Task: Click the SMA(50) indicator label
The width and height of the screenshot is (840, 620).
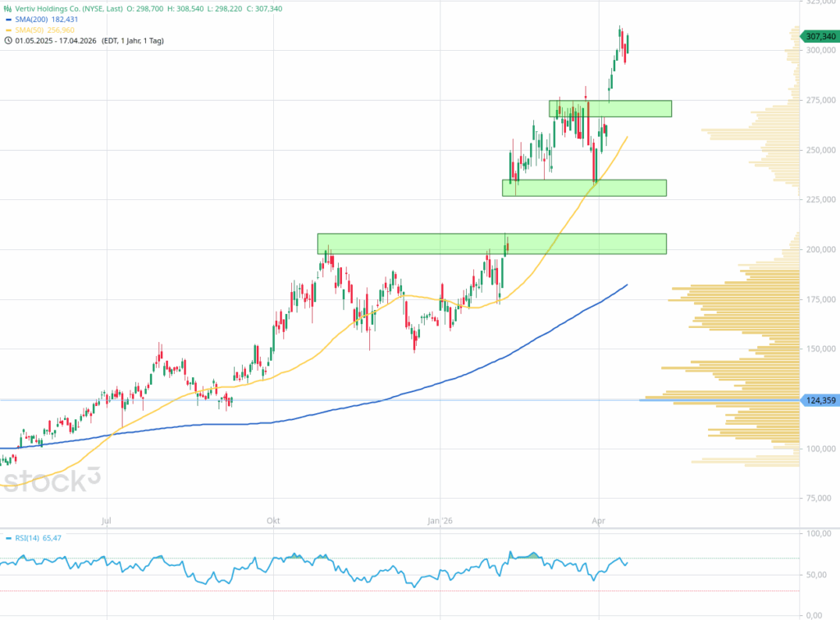Action: (x=31, y=29)
